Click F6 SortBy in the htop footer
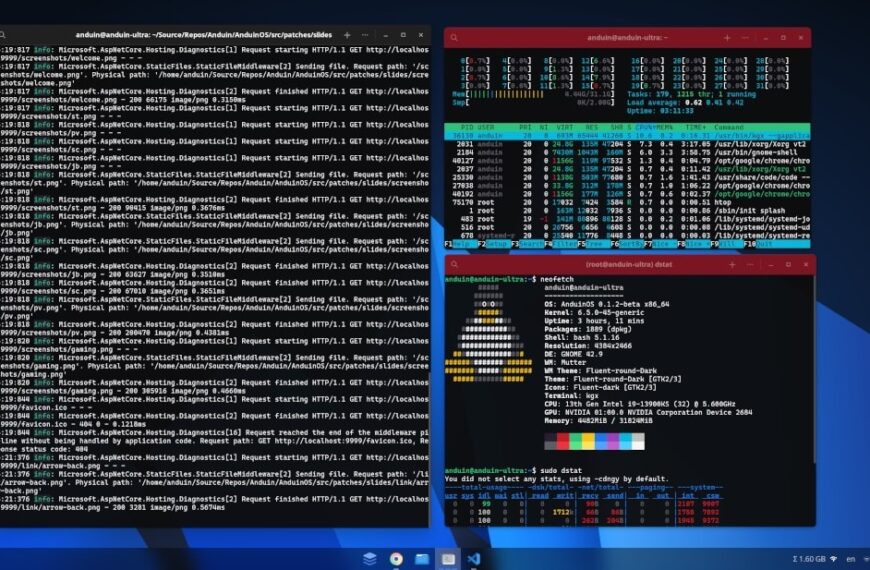 [627, 244]
